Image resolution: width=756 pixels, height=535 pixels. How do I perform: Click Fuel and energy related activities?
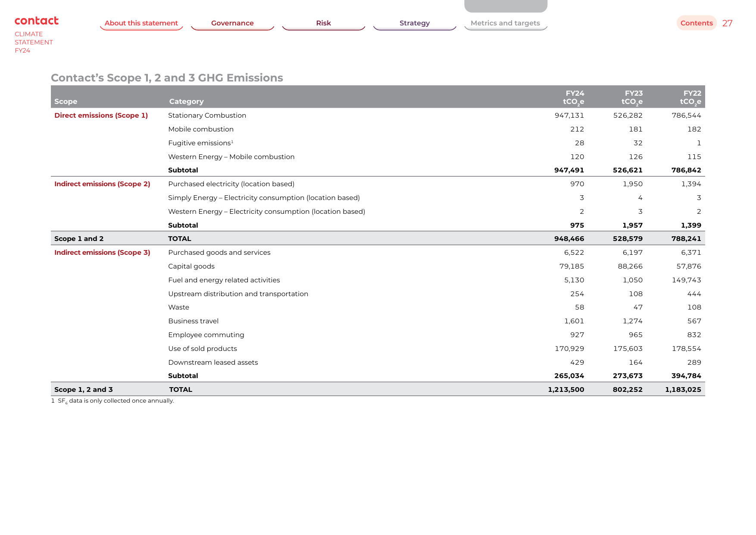224,280
